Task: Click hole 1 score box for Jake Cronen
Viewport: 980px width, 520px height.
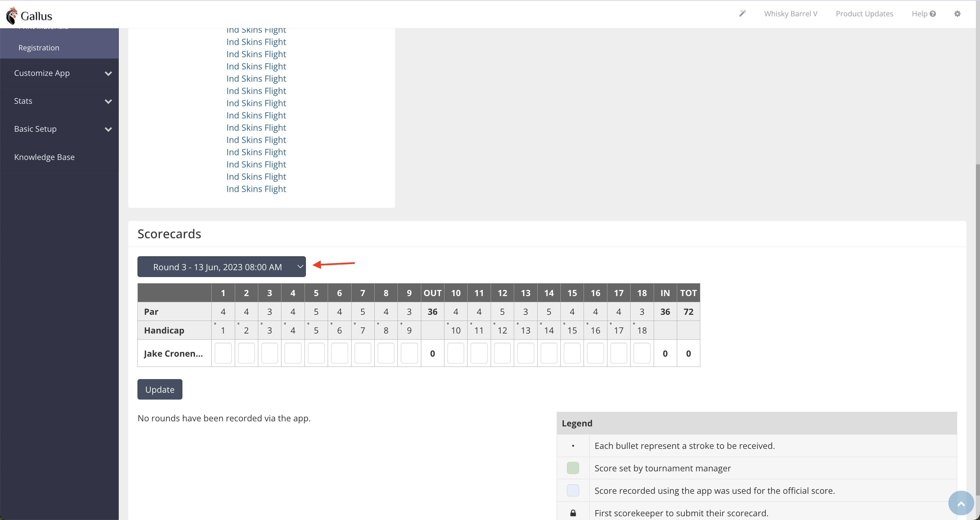Action: [x=223, y=353]
